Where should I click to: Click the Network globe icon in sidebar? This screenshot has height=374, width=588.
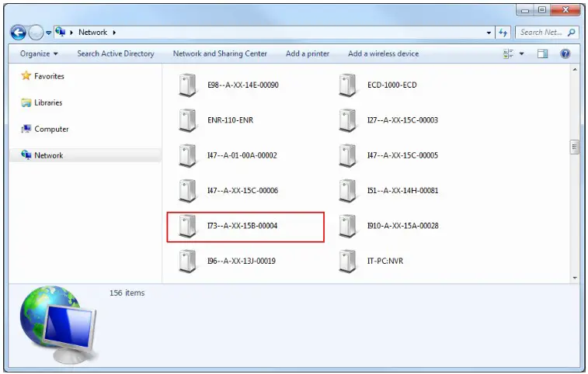coord(26,154)
